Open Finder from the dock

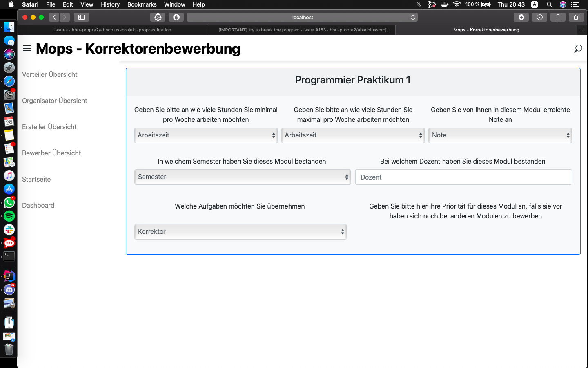[x=9, y=27]
